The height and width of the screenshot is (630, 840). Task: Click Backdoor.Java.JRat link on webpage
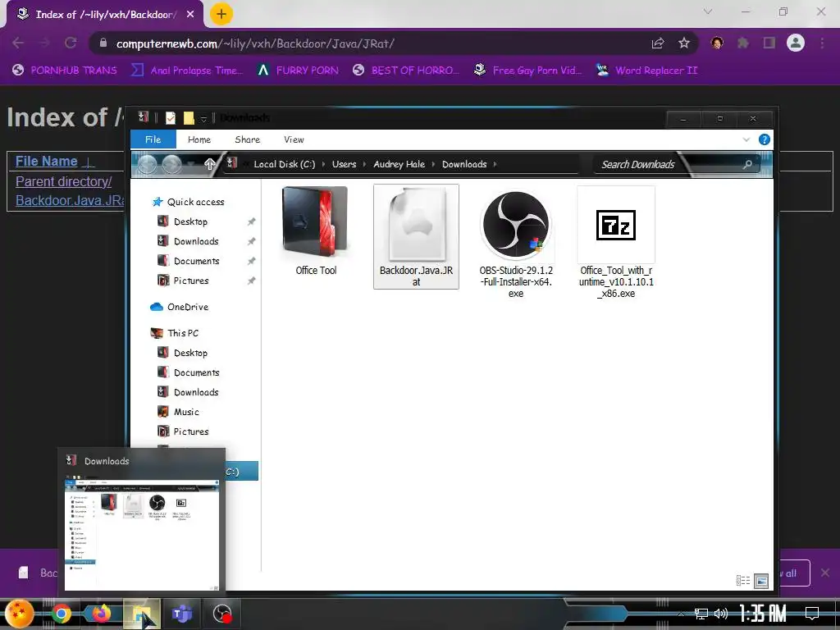pyautogui.click(x=70, y=200)
